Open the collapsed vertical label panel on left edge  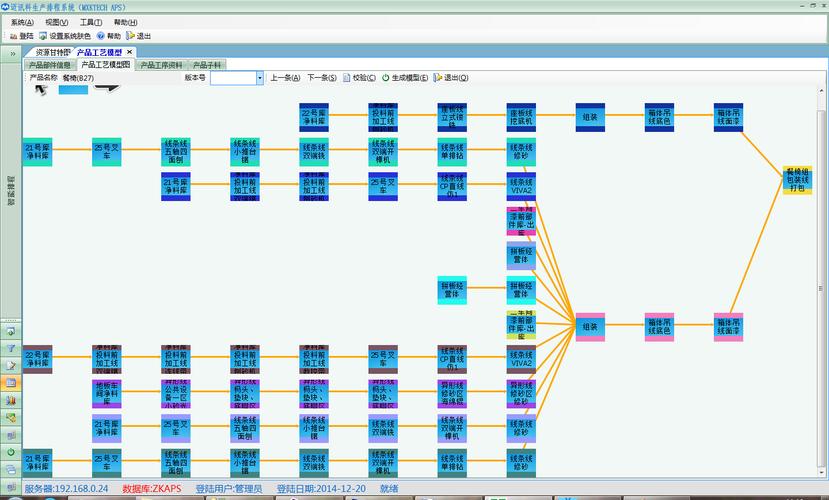(x=11, y=190)
